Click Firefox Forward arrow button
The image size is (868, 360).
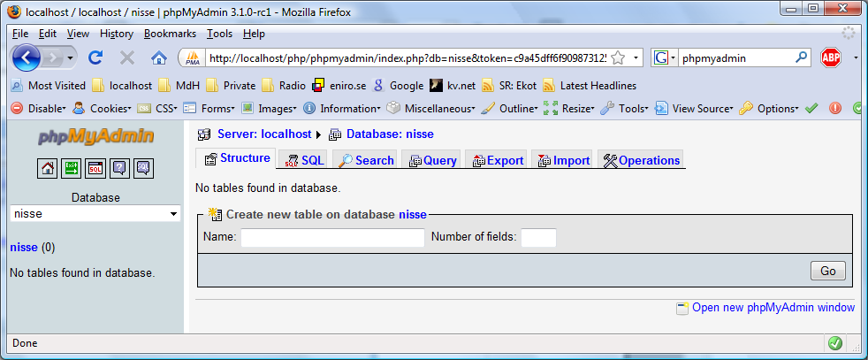[x=52, y=57]
